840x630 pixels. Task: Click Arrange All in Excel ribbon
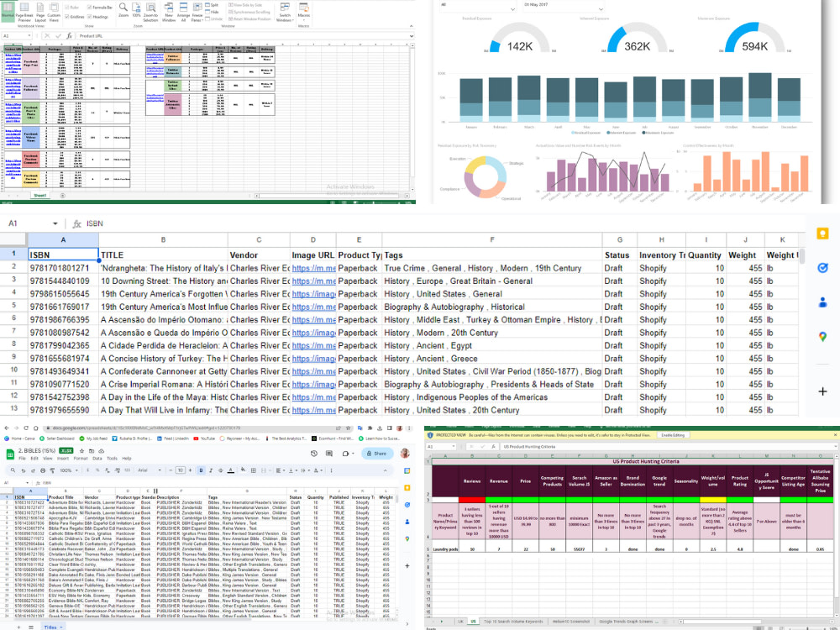[183, 12]
